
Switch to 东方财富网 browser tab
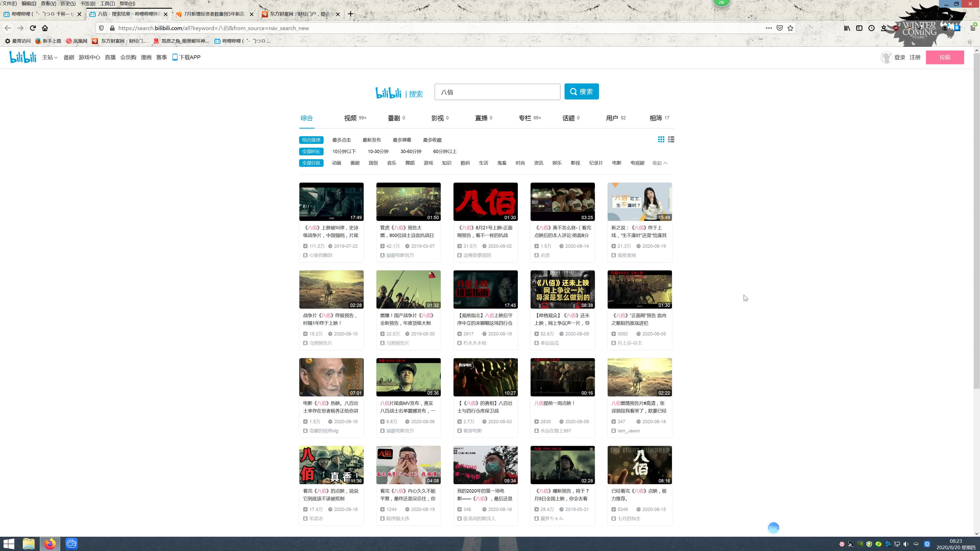click(301, 14)
